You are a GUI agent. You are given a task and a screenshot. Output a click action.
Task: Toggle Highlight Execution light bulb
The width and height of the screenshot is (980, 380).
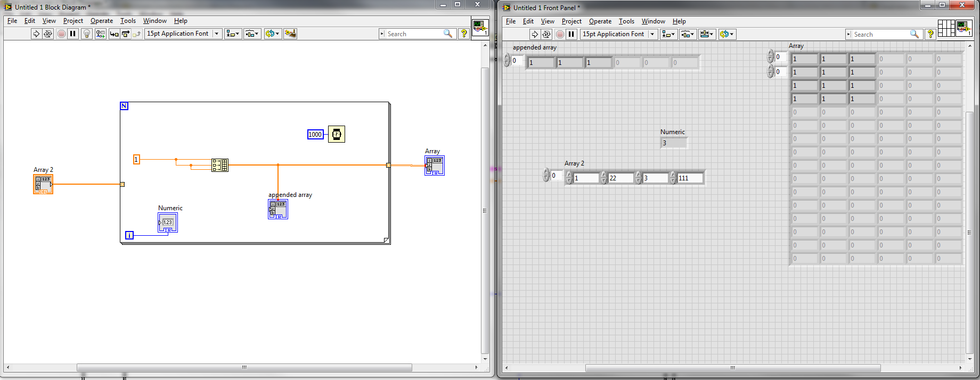87,34
